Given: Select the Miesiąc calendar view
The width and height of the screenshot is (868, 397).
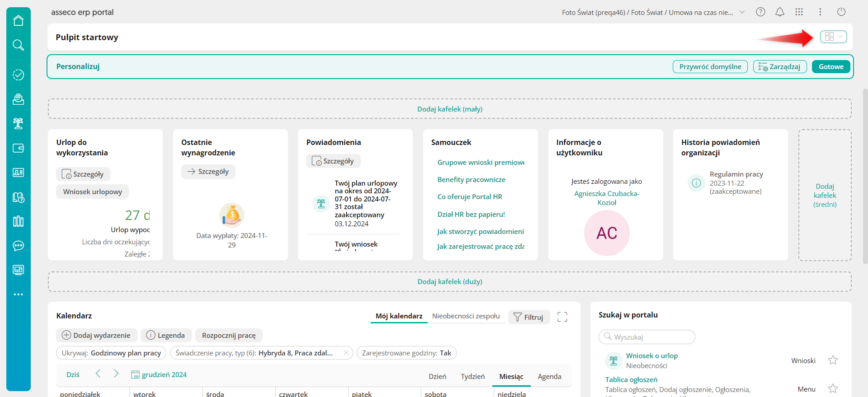Looking at the screenshot, I should click(x=511, y=376).
